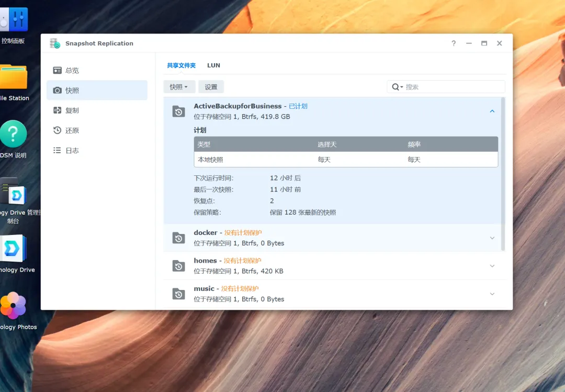
Task: Expand the music shared folder row
Action: pyautogui.click(x=492, y=294)
